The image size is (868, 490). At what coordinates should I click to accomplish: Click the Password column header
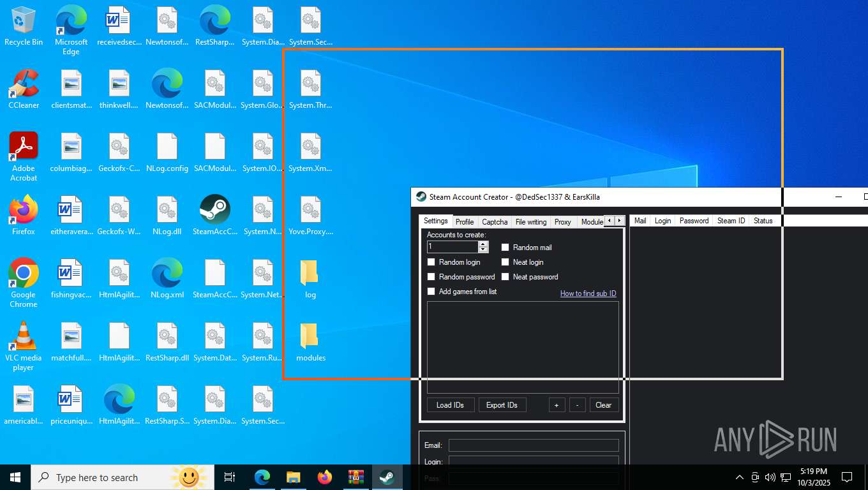coord(694,221)
